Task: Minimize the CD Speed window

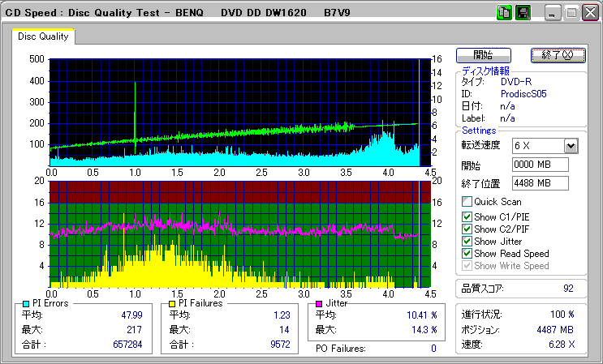Action: 552,13
